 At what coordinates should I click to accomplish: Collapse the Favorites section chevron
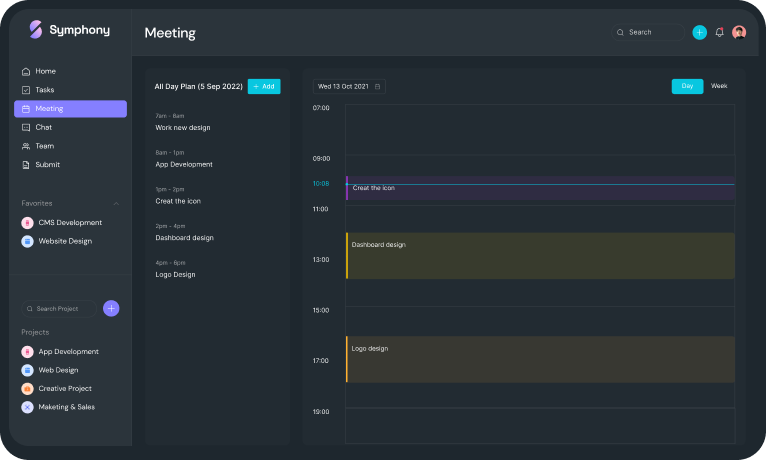(115, 203)
